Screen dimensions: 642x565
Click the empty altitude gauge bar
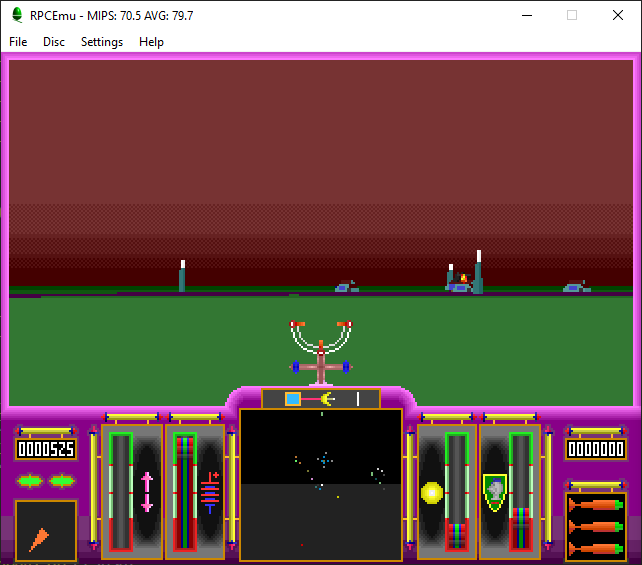[121, 492]
